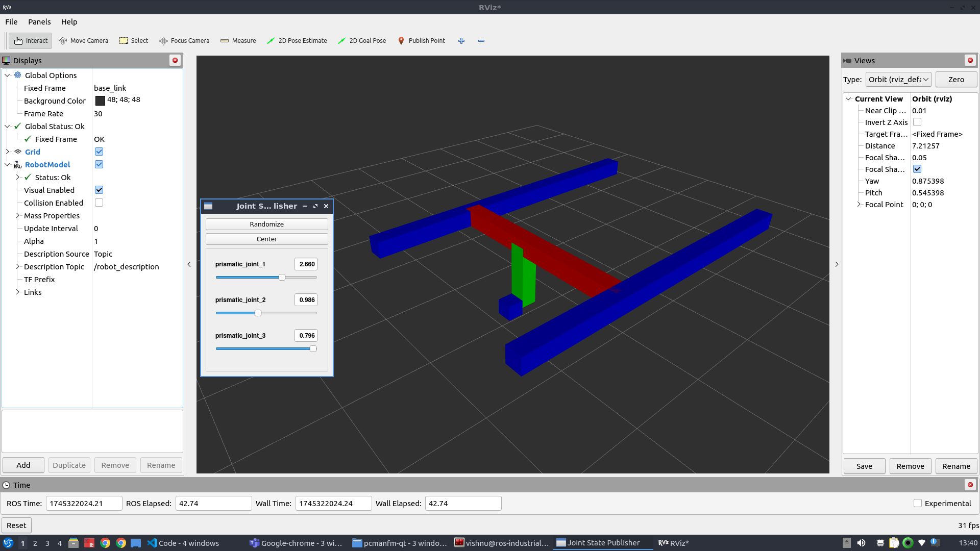Click the minus remove-tool icon
980x551 pixels.
point(481,41)
